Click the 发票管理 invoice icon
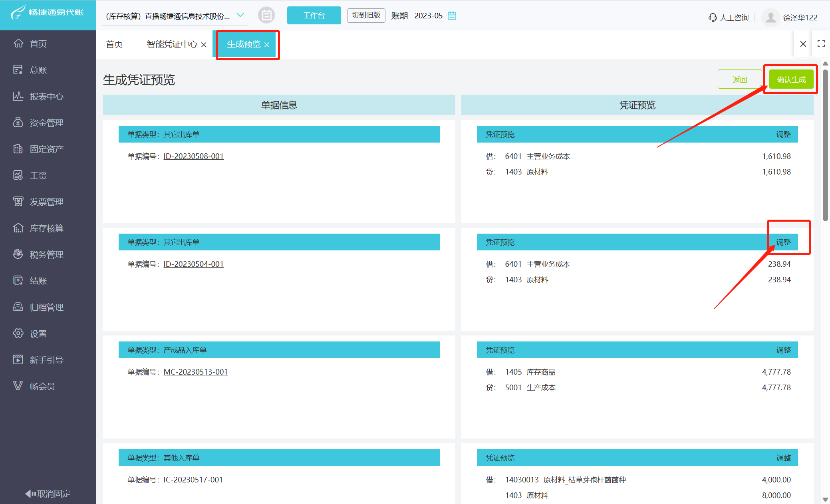Image resolution: width=830 pixels, height=504 pixels. [18, 202]
